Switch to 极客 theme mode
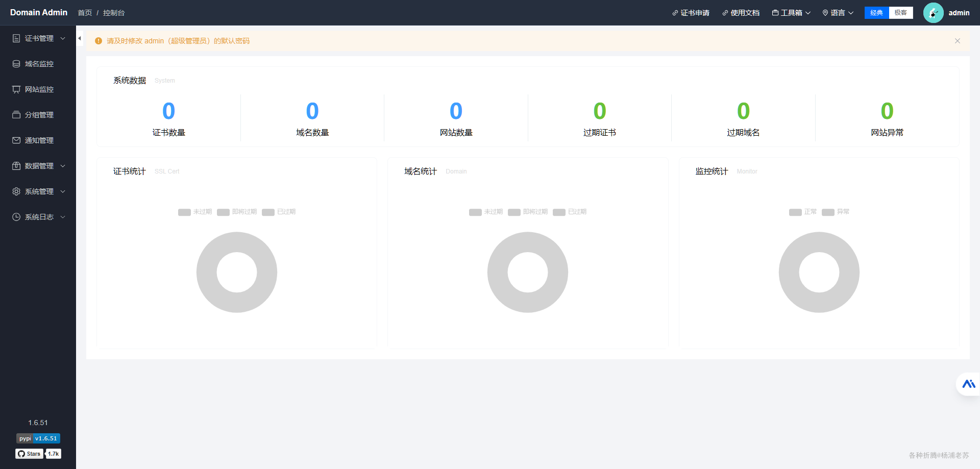 coord(900,13)
